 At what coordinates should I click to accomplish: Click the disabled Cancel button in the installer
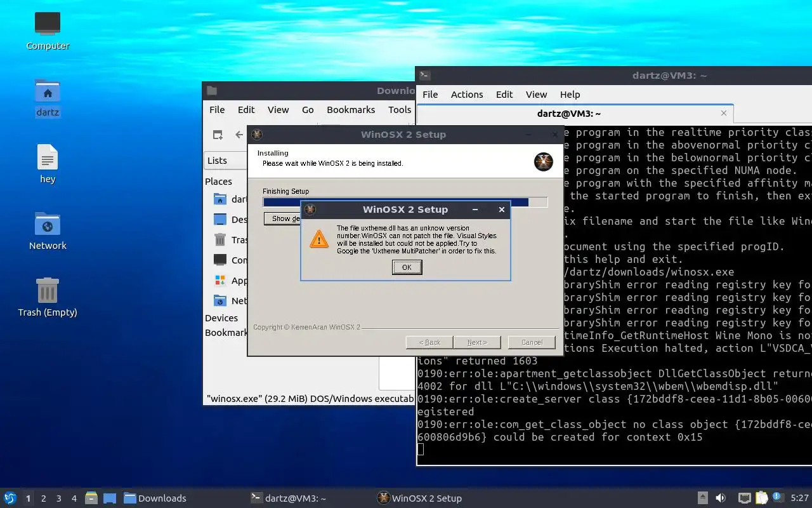tap(532, 342)
